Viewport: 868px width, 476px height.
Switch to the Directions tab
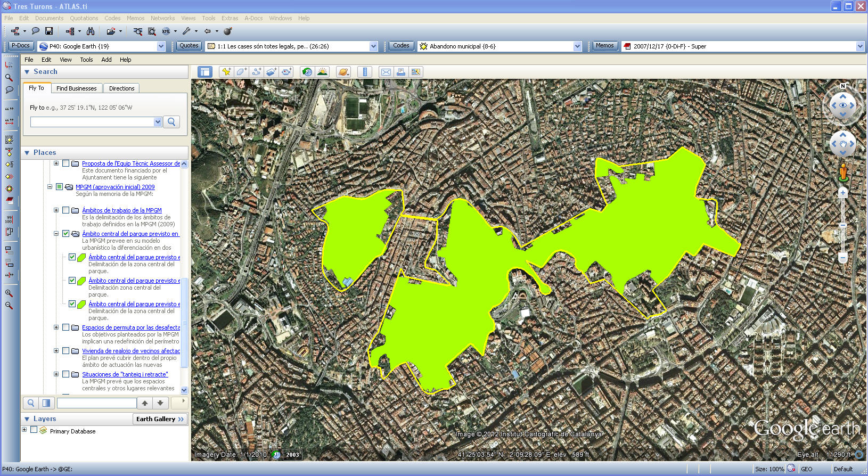[121, 88]
